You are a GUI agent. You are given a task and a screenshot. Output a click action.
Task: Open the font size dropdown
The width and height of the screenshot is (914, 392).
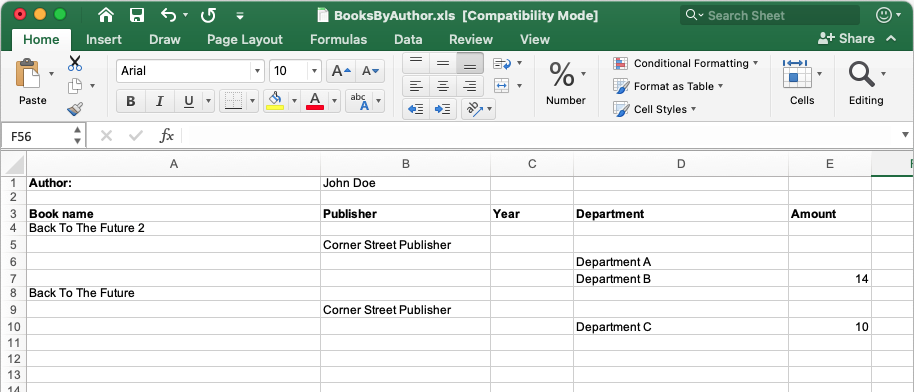coord(314,71)
